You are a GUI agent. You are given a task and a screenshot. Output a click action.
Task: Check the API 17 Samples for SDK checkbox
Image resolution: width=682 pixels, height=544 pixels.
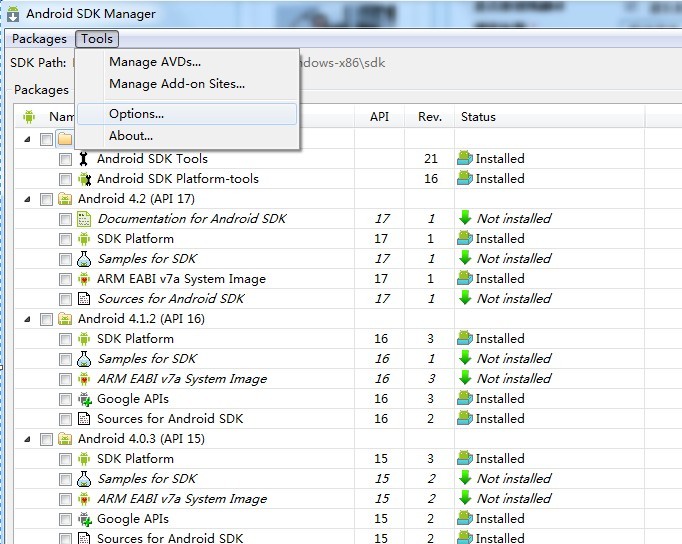(x=65, y=259)
